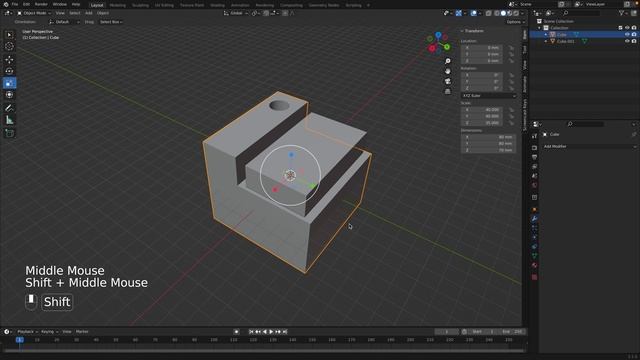Click the Dimensions Z value field
The height and width of the screenshot is (360, 640).
[489, 150]
